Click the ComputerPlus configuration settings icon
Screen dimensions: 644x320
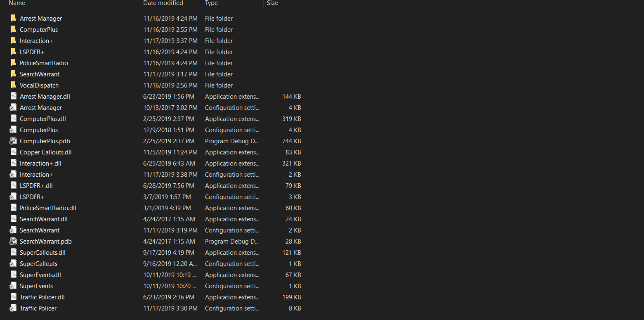(x=13, y=130)
